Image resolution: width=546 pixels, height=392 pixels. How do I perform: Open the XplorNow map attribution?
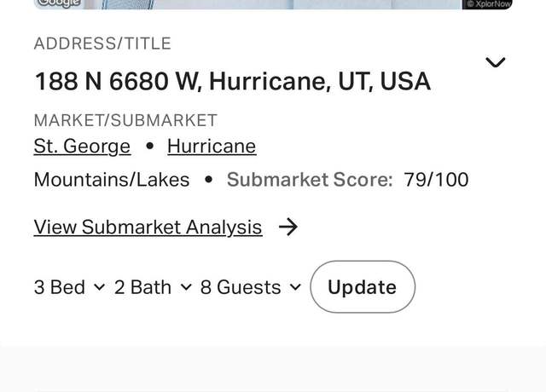coord(487,4)
